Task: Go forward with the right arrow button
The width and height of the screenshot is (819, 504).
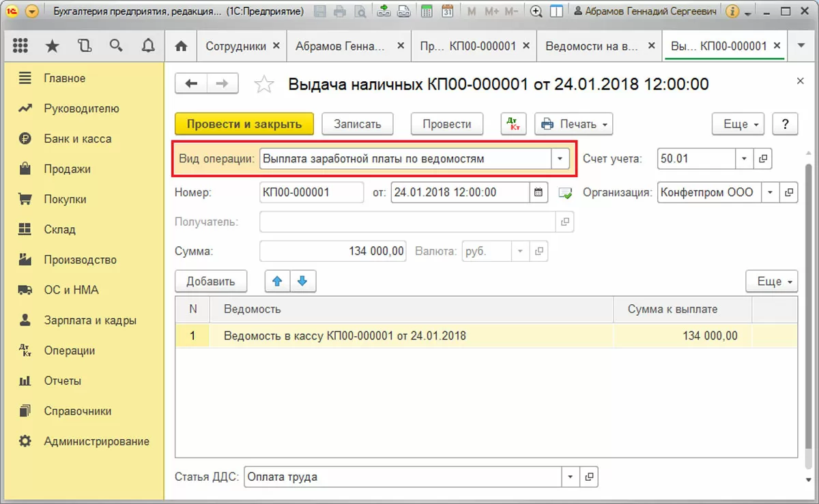Action: 222,83
